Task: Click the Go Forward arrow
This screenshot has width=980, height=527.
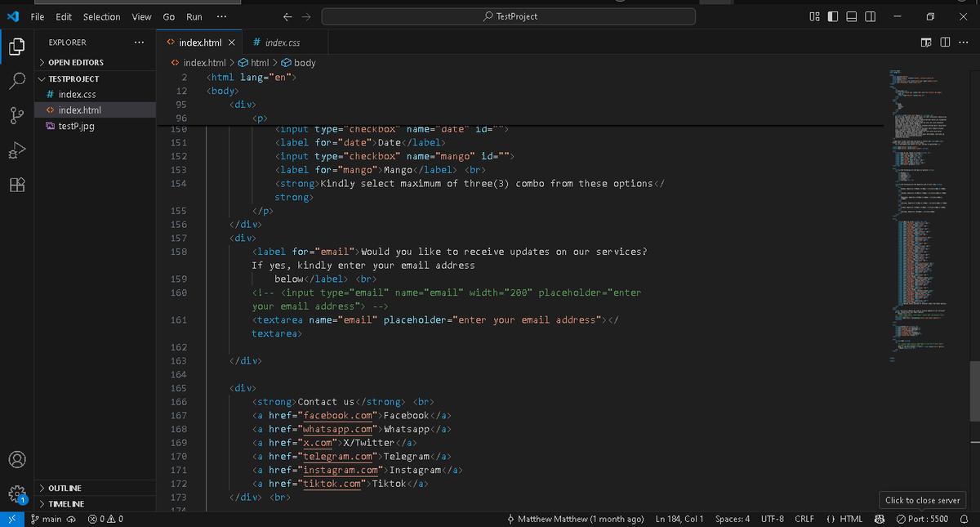Action: [x=306, y=16]
